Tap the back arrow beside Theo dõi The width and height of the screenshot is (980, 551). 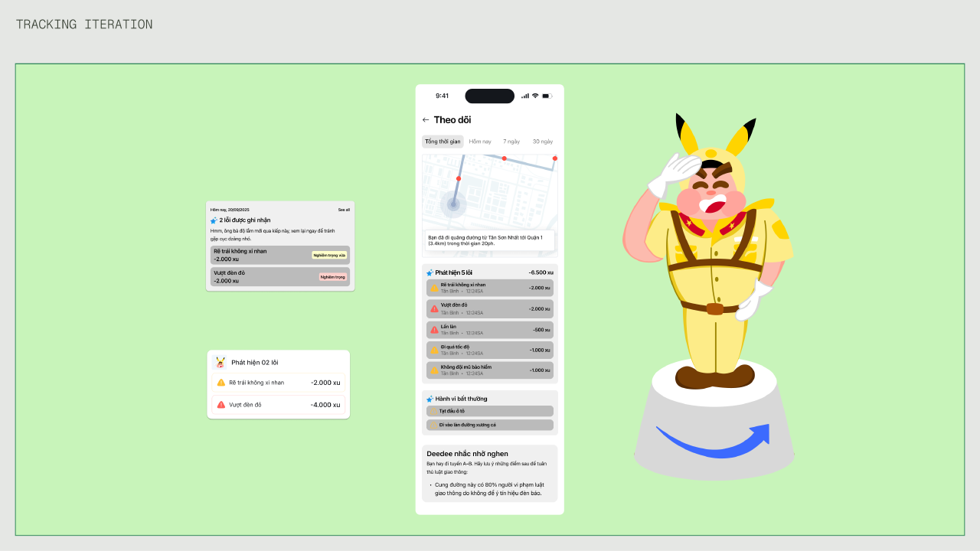pyautogui.click(x=426, y=119)
